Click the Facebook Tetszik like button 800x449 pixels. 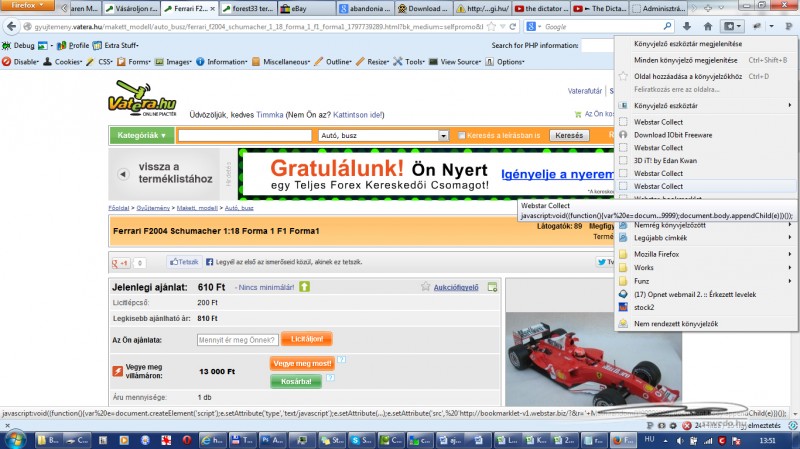184,262
